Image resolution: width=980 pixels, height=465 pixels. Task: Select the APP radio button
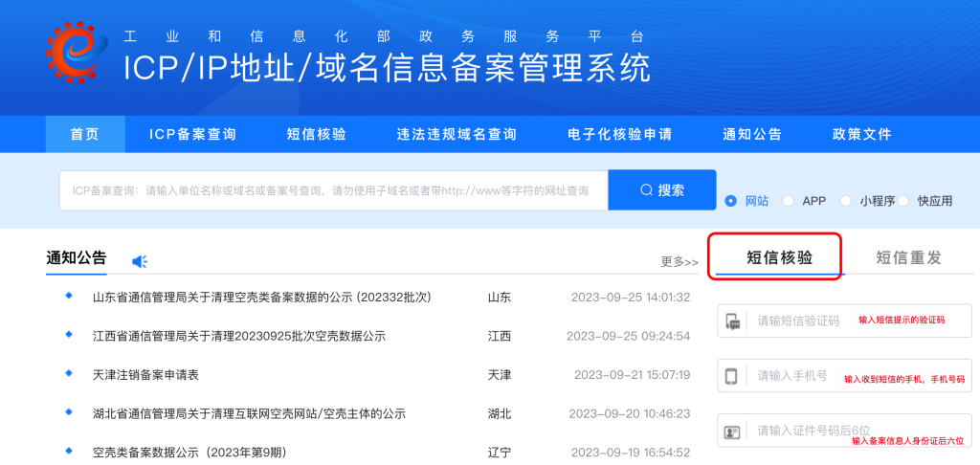tap(789, 201)
